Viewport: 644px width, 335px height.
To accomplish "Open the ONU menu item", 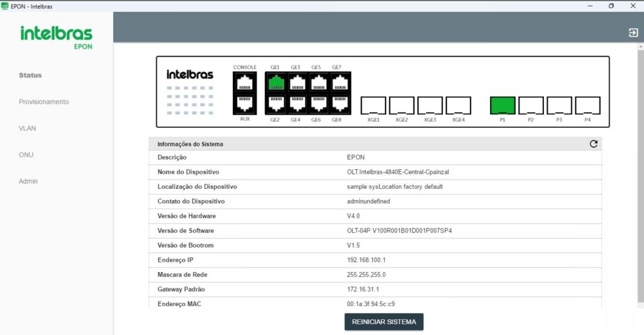I will click(x=26, y=154).
